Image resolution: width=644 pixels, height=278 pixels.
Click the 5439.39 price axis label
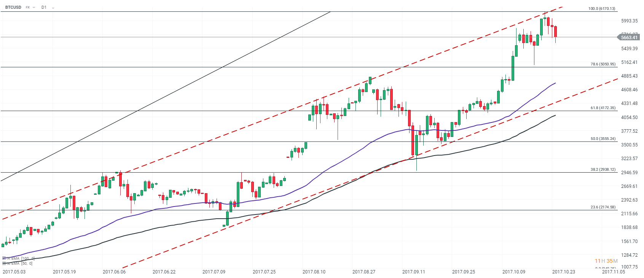[630, 49]
